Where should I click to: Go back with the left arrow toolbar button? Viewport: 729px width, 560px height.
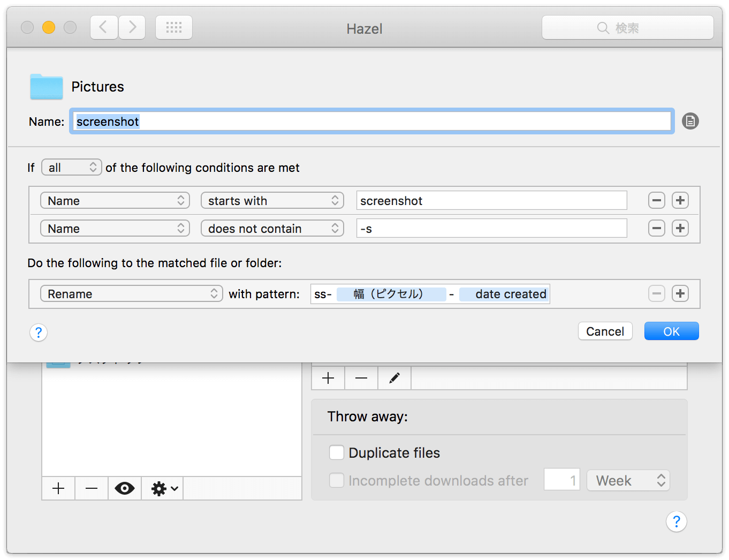[104, 27]
